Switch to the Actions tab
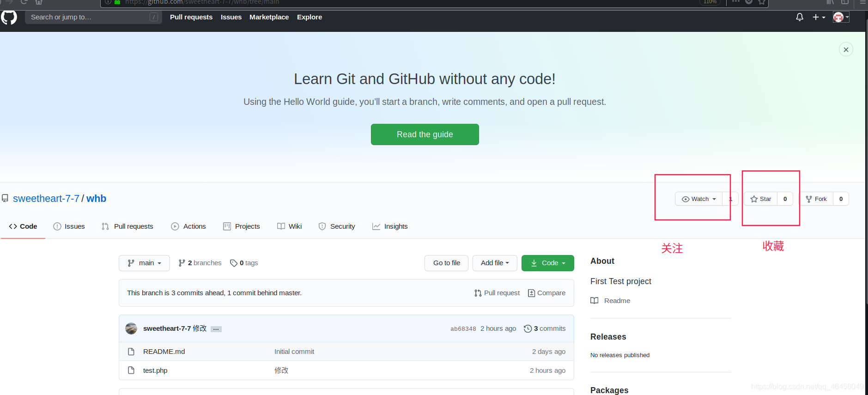 [188, 226]
